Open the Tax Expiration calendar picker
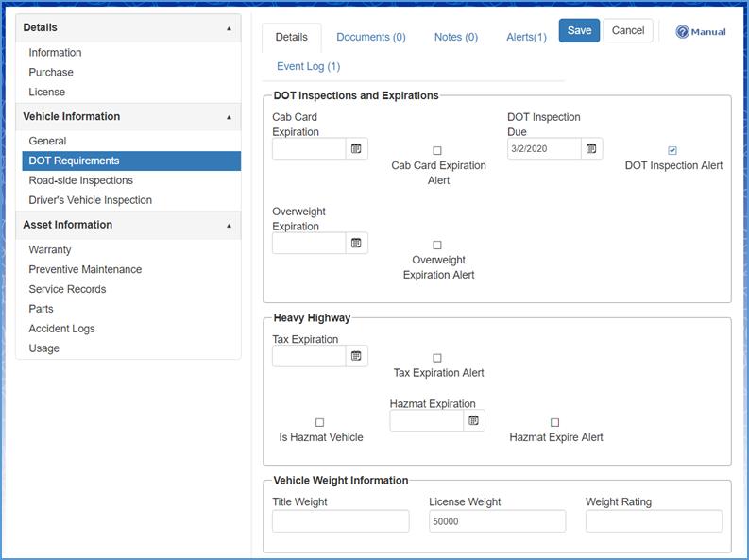 356,356
